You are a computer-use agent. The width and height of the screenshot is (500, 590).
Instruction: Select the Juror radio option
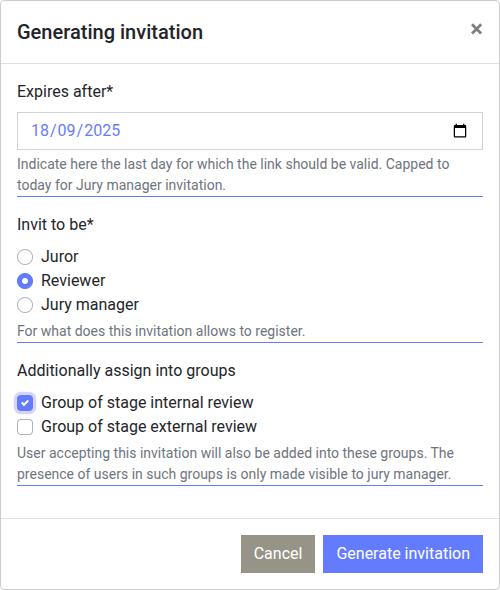pyautogui.click(x=25, y=257)
